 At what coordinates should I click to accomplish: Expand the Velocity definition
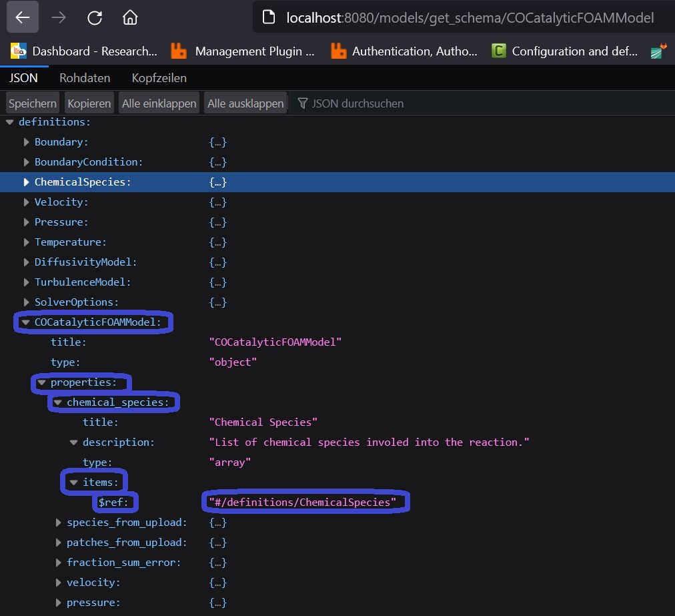click(26, 202)
